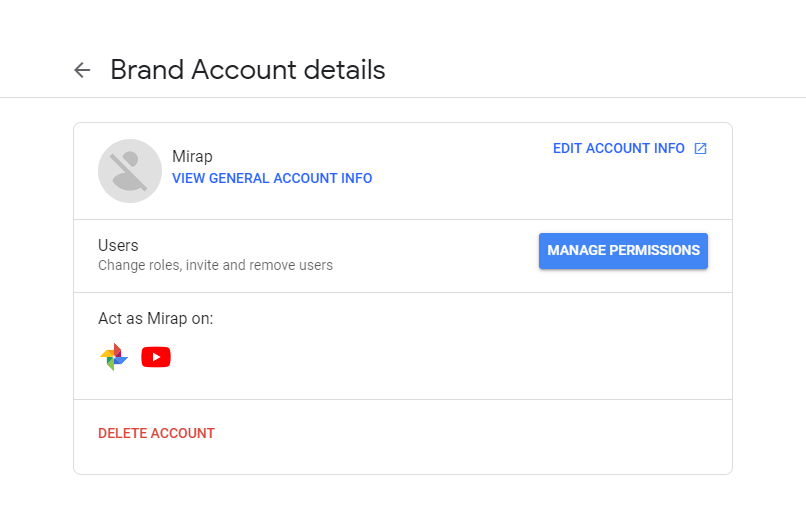Click the Delete Account link

pos(156,433)
